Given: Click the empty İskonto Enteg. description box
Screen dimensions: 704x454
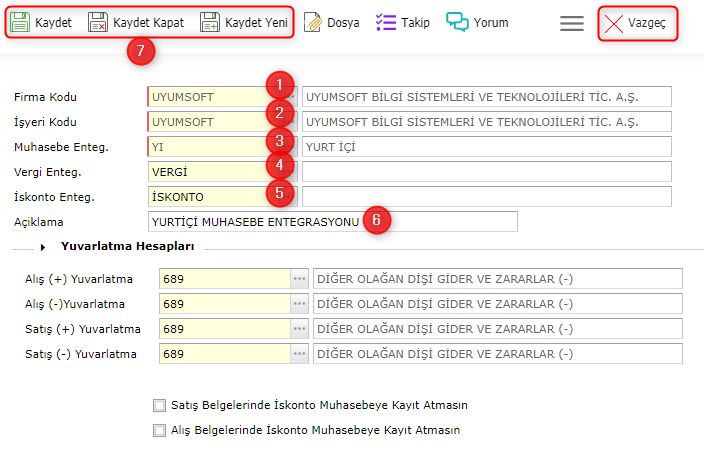Looking at the screenshot, I should pos(487,197).
